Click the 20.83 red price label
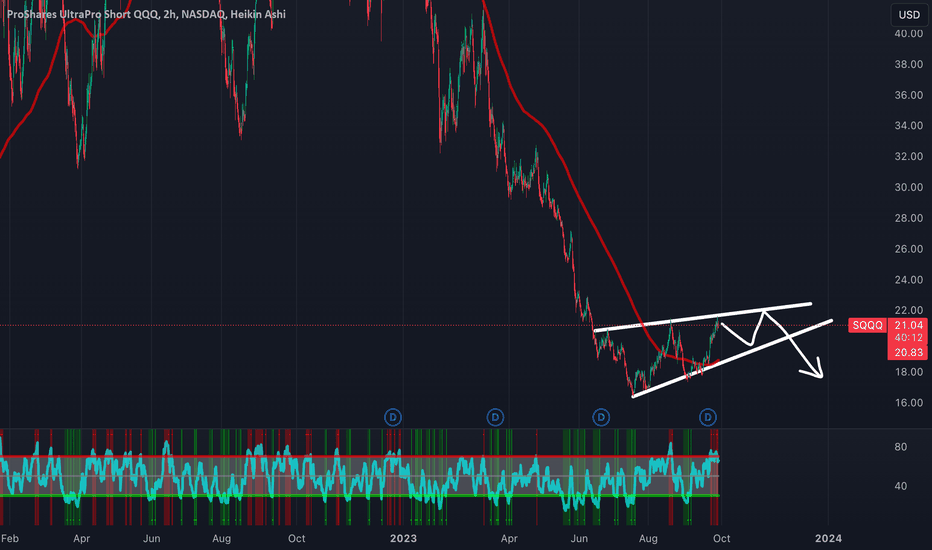The width and height of the screenshot is (932, 550). (x=908, y=353)
